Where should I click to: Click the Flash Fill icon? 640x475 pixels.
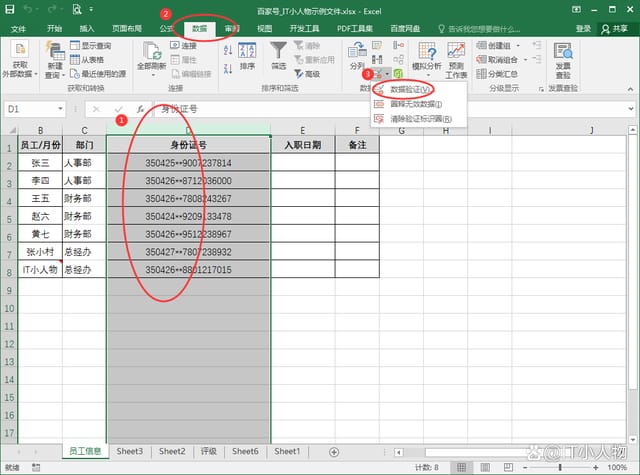point(377,45)
